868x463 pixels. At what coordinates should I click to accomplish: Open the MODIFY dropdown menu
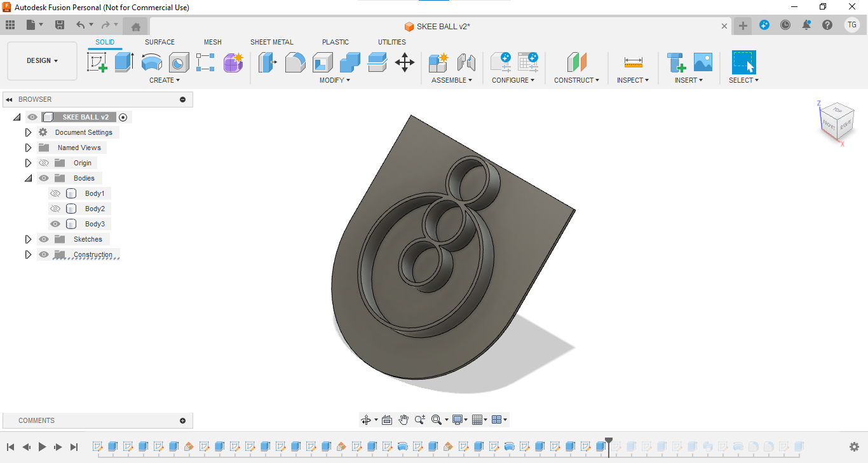(x=335, y=80)
